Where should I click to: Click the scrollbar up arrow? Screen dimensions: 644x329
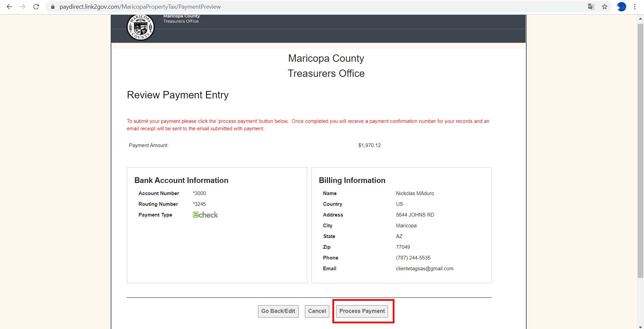(640, 19)
